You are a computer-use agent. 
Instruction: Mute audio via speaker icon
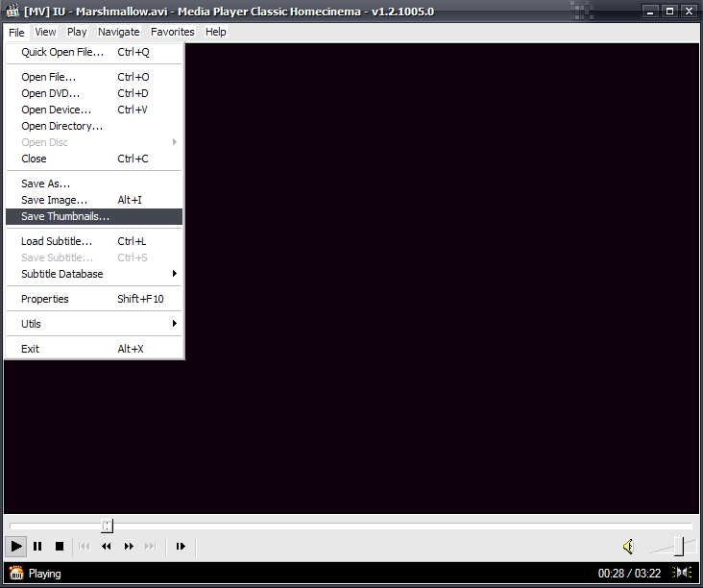click(629, 547)
